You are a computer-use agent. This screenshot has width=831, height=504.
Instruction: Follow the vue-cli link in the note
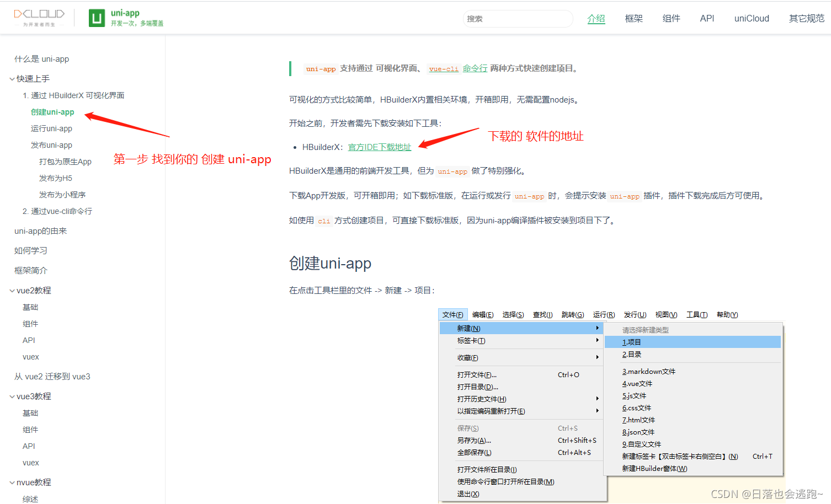(444, 69)
